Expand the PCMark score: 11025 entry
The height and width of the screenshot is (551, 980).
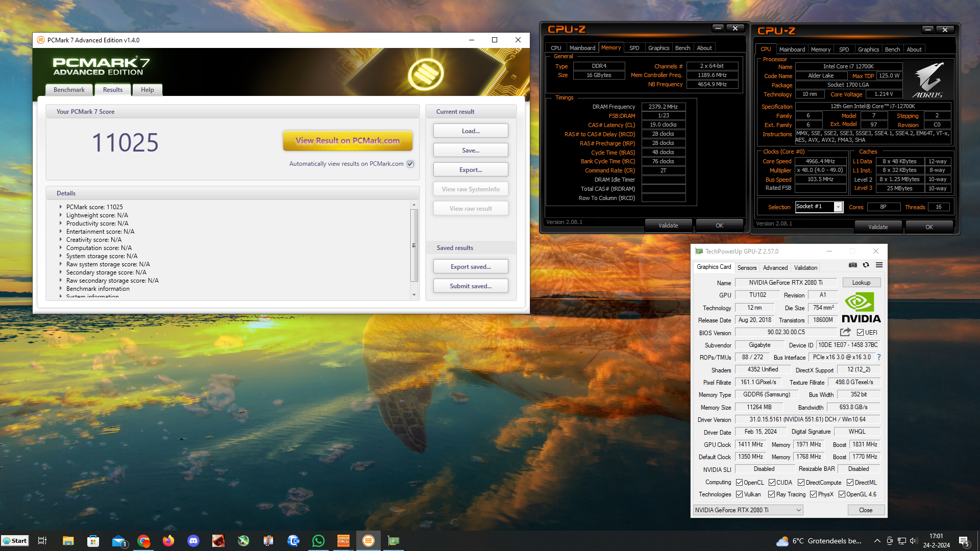(x=60, y=207)
